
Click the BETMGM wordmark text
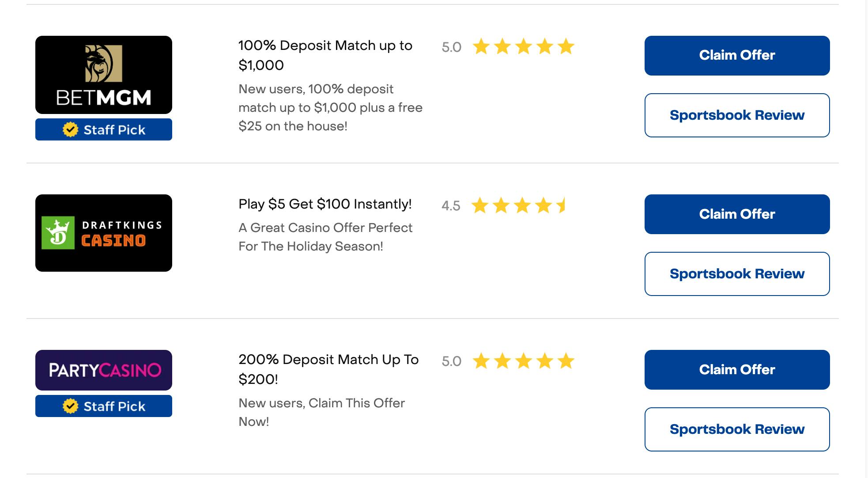(x=104, y=98)
